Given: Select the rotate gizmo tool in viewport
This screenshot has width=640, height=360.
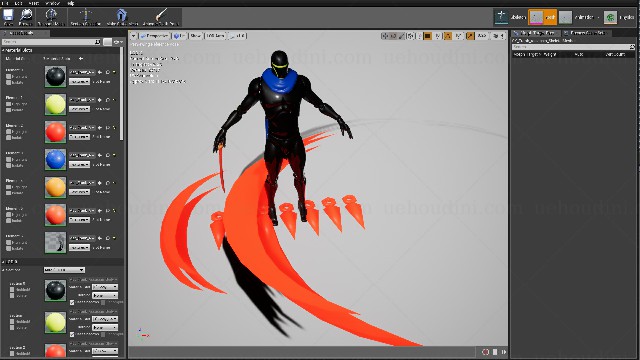Looking at the screenshot, I should click(x=393, y=36).
